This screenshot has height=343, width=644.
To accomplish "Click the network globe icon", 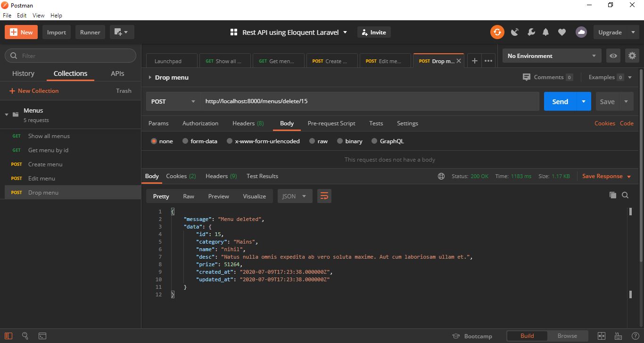I will pyautogui.click(x=441, y=176).
